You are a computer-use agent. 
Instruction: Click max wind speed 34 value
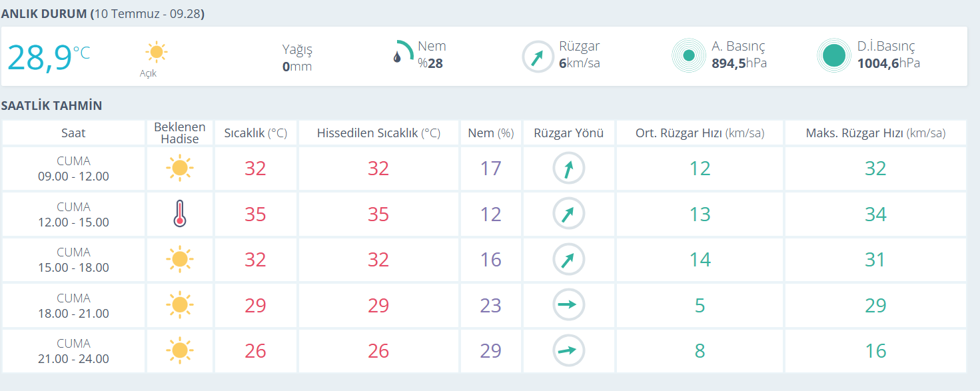[x=875, y=214]
